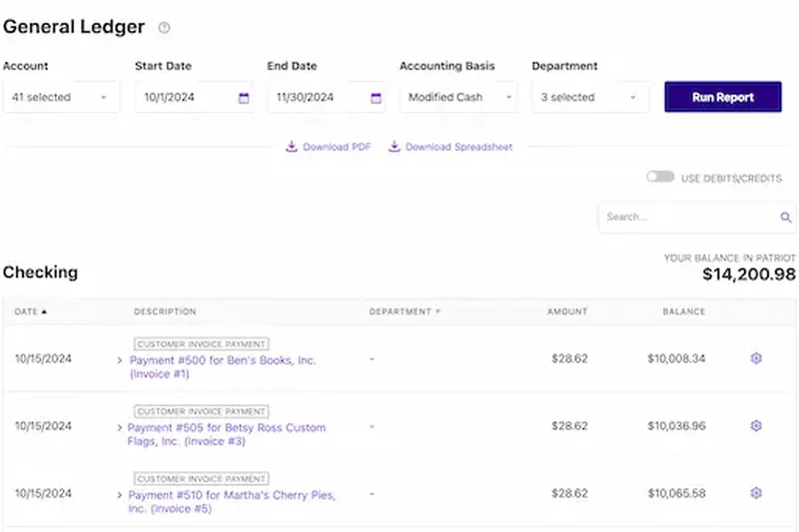799x532 pixels.
Task: Click the Patriot balance $14,200.98
Action: pos(748,274)
